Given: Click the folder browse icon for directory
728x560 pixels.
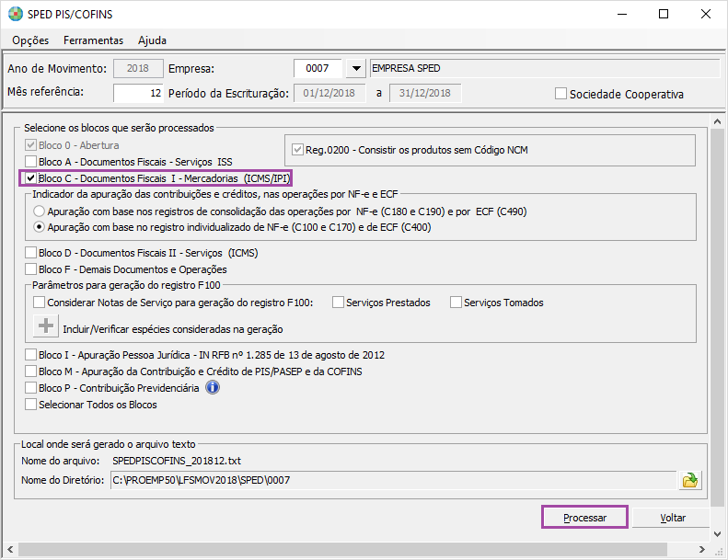Looking at the screenshot, I should [x=689, y=480].
